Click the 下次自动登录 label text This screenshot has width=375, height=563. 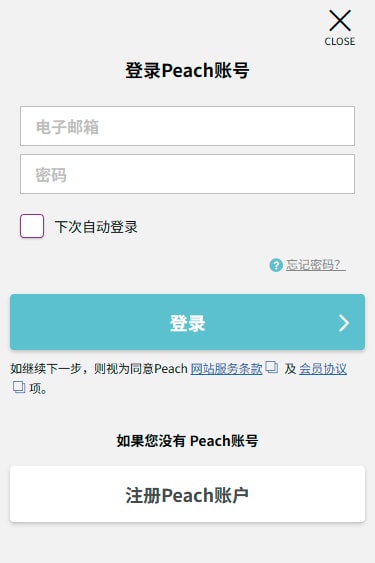pos(96,227)
